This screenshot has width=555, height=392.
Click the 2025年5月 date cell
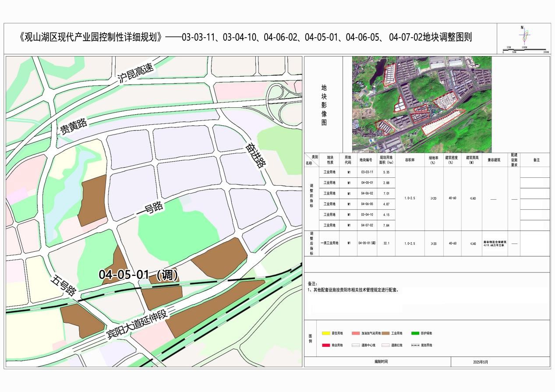pos(480,362)
